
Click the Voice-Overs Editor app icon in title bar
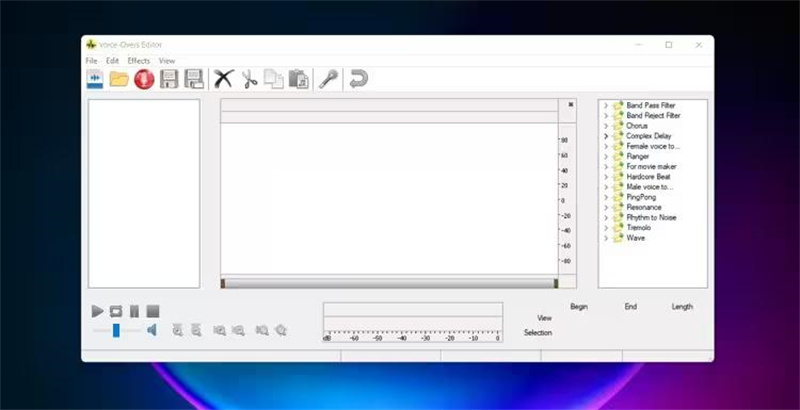point(91,45)
